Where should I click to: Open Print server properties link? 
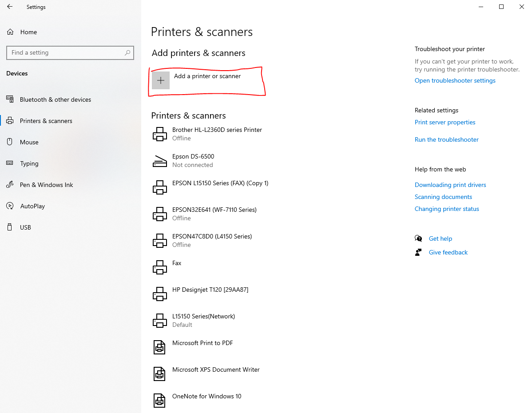(445, 122)
